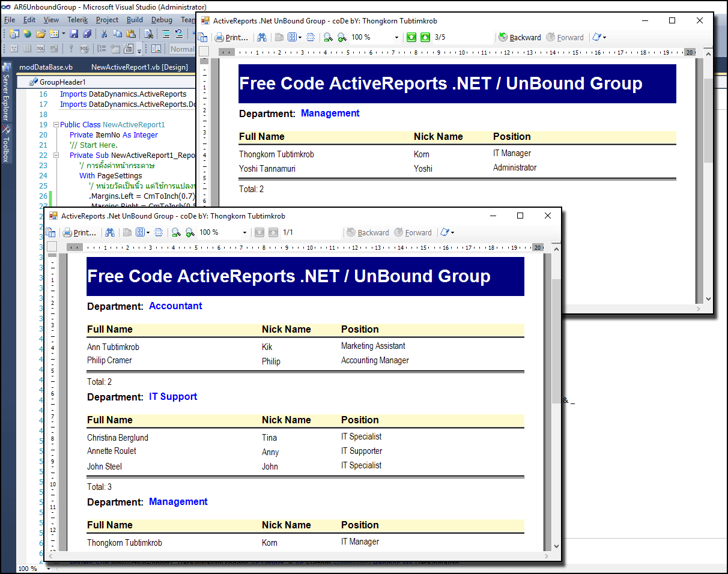Collapse Private Sub NewActiveReport1 code region
The height and width of the screenshot is (574, 728).
click(56, 156)
